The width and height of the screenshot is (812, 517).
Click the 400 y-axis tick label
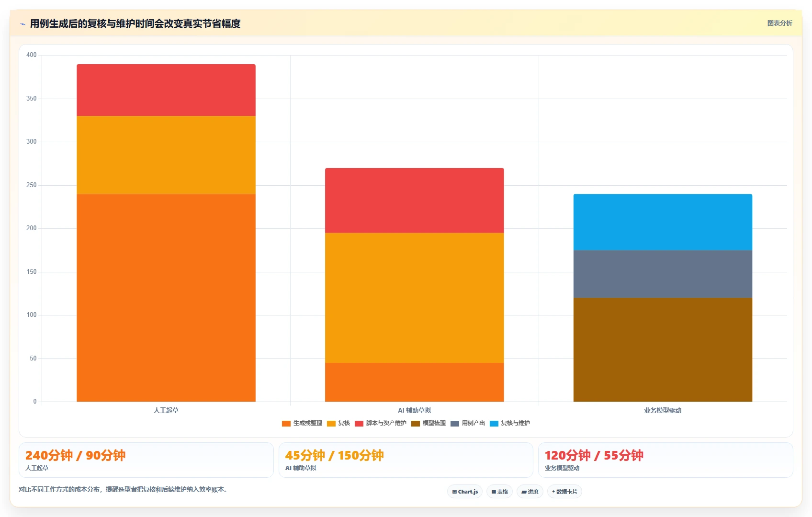click(x=32, y=55)
